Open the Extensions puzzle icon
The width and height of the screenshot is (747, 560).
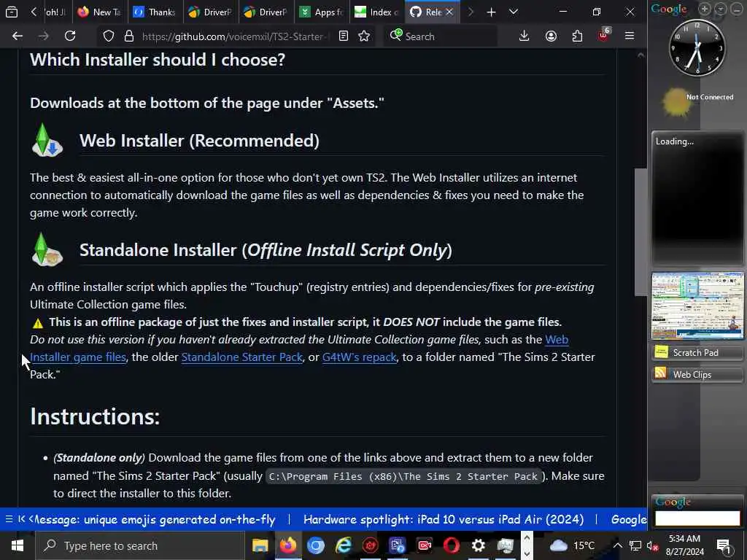(577, 36)
